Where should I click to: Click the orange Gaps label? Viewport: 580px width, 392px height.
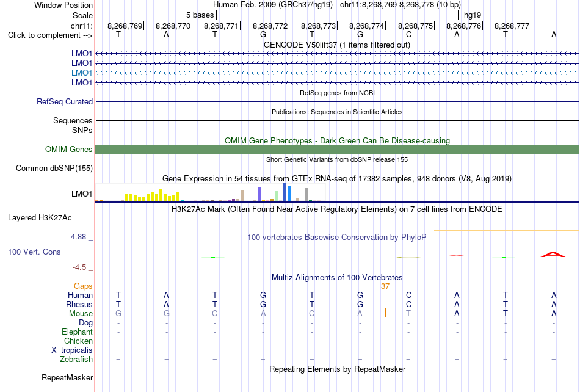(83, 286)
